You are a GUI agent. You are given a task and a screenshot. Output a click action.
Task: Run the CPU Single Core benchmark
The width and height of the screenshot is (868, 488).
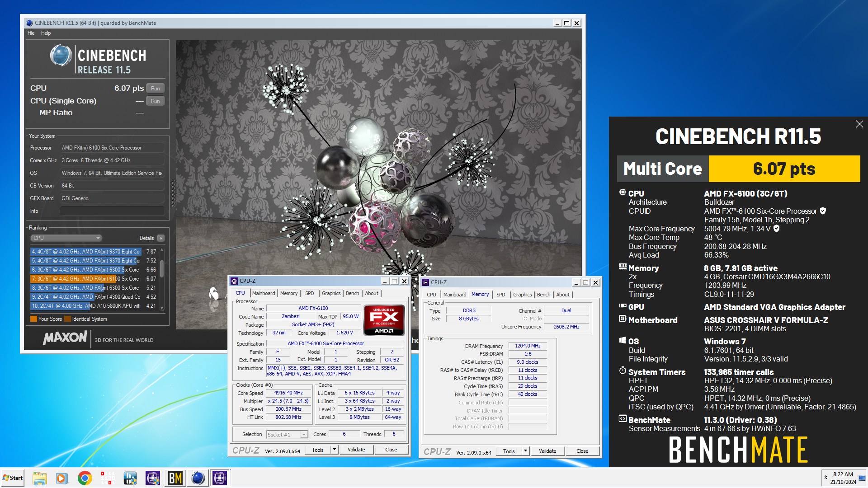point(156,101)
